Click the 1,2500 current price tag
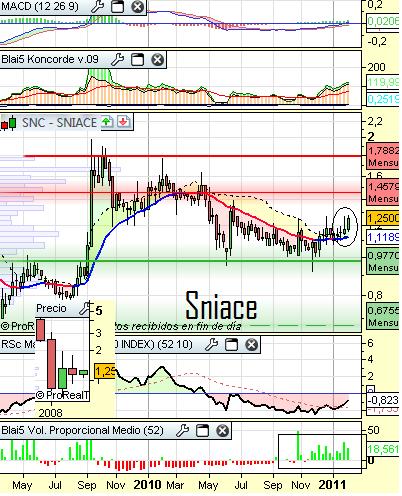402x496 pixels. [383, 218]
